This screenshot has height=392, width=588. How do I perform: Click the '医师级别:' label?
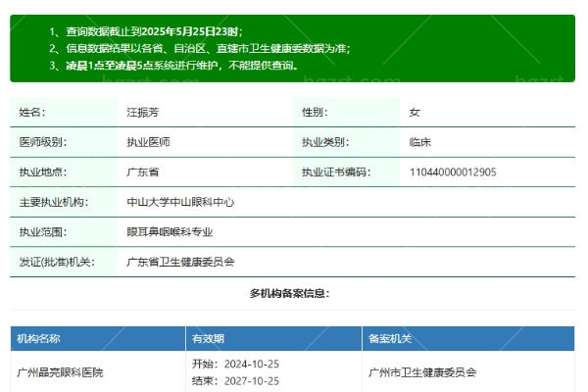43,142
